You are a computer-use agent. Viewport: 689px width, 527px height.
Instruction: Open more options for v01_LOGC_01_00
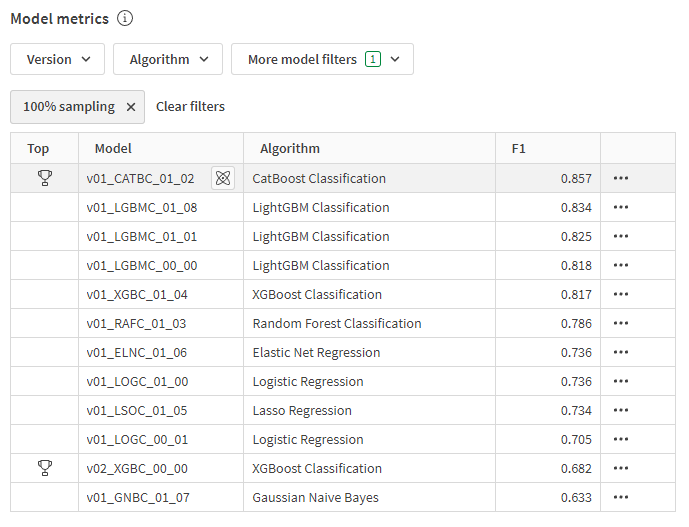point(620,381)
